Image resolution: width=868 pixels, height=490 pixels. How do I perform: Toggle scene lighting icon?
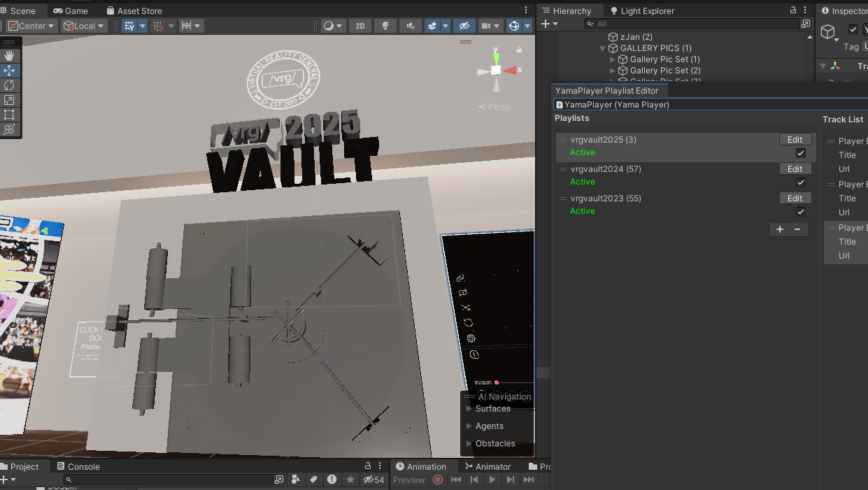[x=385, y=26]
